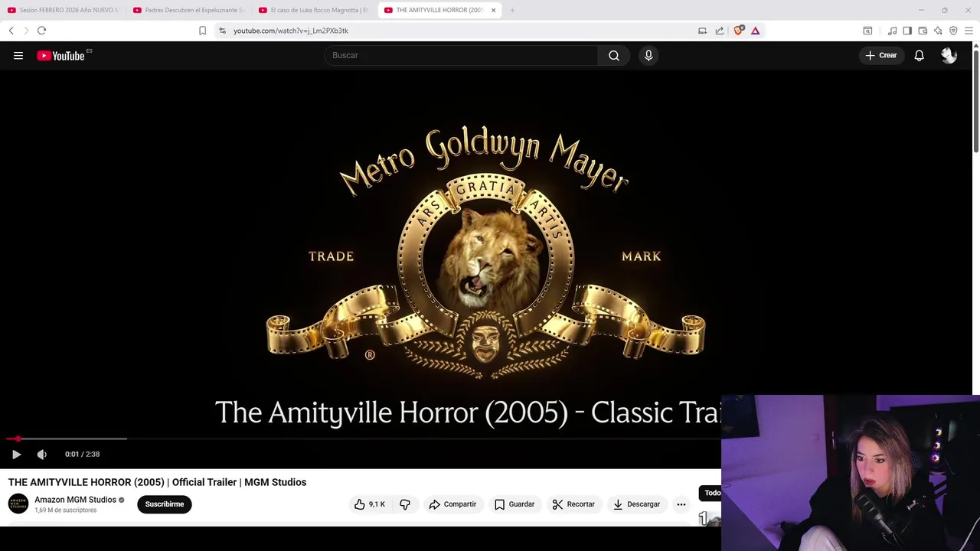Dislike the video
Screen dimensions: 980x551
point(405,504)
